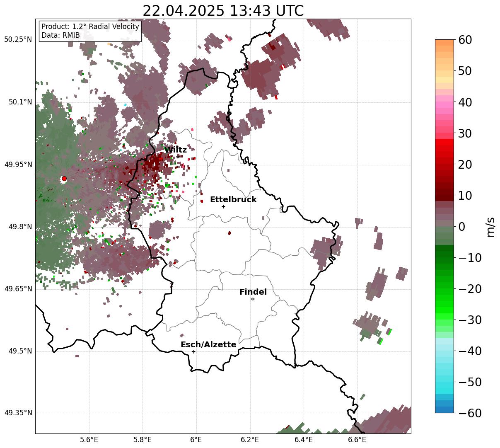Click the 49.35°N latitude tick label
Screen dimensions: 500x448
tap(18, 413)
